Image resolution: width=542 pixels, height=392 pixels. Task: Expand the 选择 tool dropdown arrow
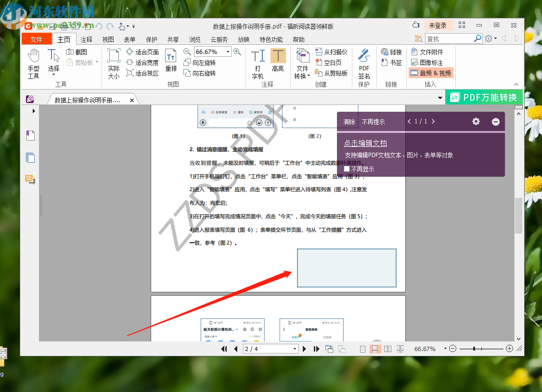coord(53,73)
